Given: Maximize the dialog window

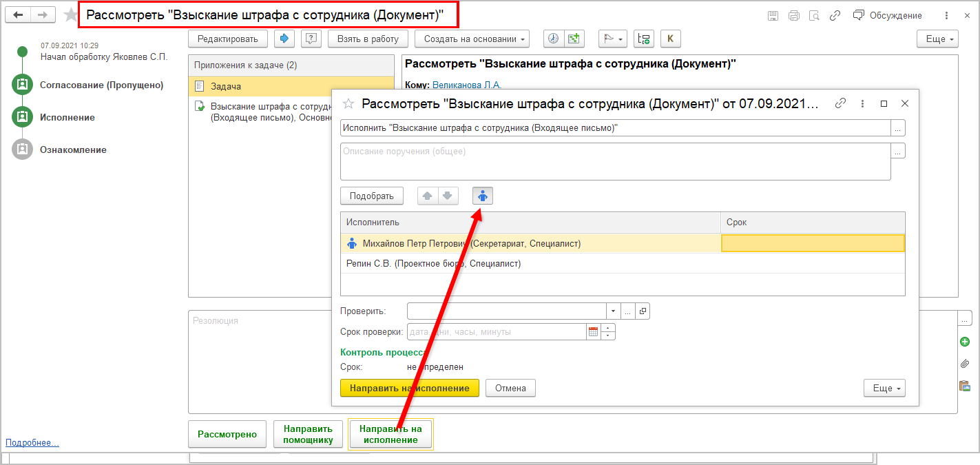Looking at the screenshot, I should (x=884, y=103).
